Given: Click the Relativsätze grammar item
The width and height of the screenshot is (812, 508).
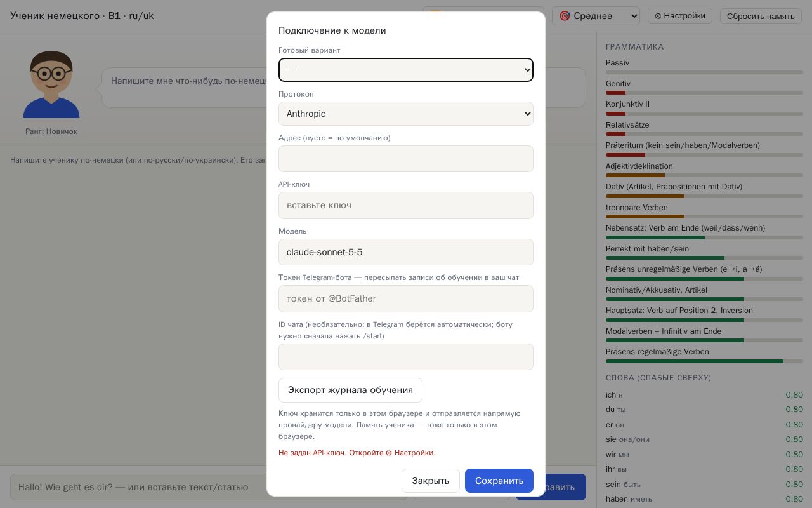Looking at the screenshot, I should point(704,128).
